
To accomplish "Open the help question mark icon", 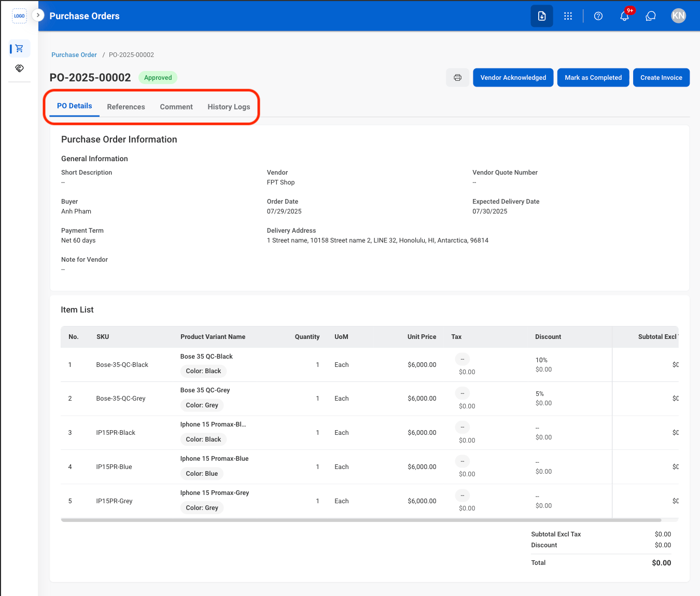I will point(598,16).
